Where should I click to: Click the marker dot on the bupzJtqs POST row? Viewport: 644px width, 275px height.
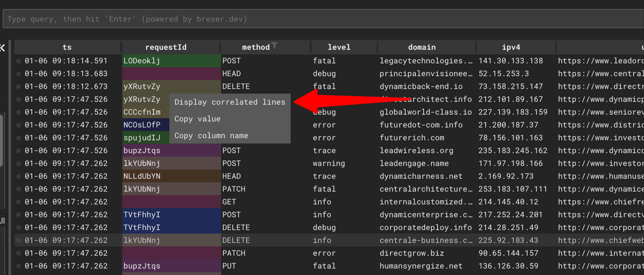[x=19, y=151]
